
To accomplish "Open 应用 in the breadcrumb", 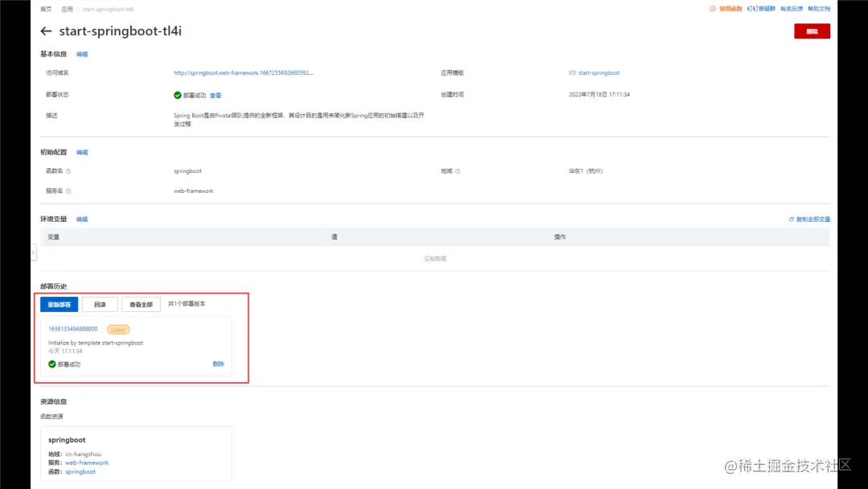I will tap(67, 9).
